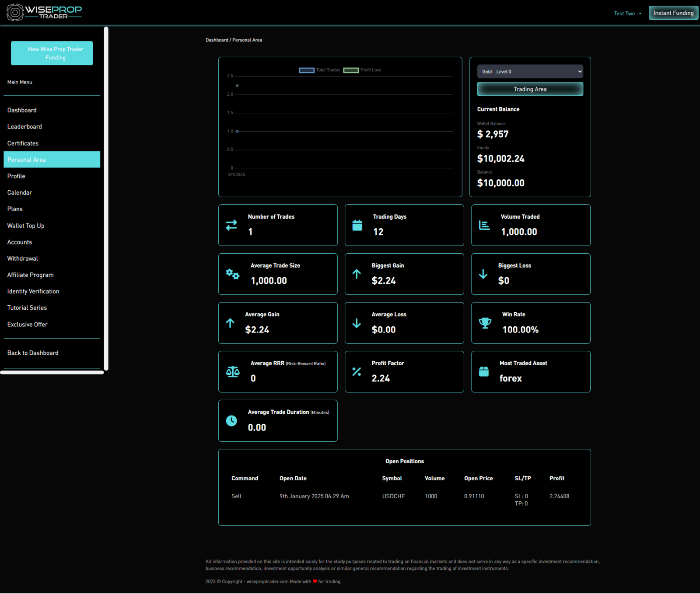This screenshot has height=594, width=700.
Task: Toggle Profit Loss series in chart legend
Action: click(362, 70)
